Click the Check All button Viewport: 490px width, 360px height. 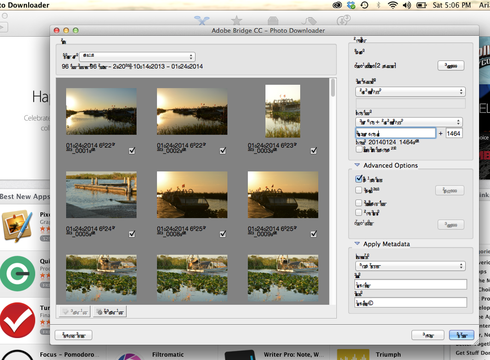(75, 312)
